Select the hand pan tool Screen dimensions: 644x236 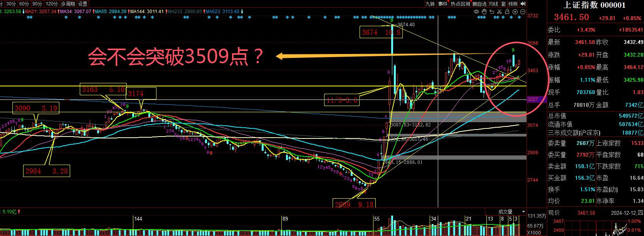click(x=484, y=12)
